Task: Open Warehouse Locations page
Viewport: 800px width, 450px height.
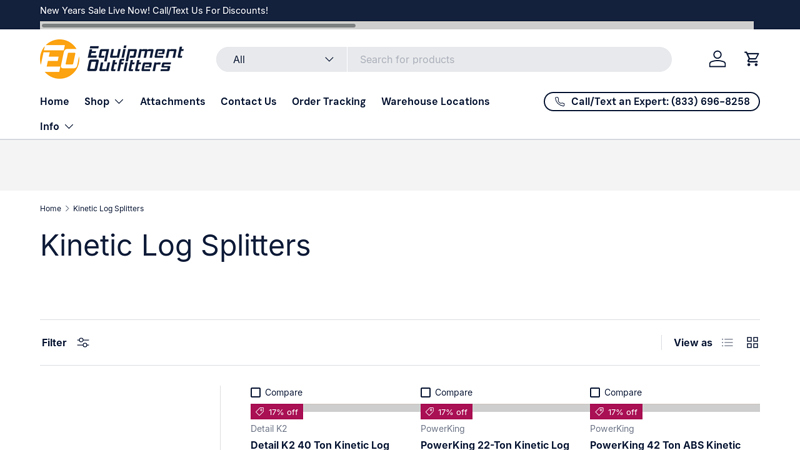Action: (x=435, y=102)
